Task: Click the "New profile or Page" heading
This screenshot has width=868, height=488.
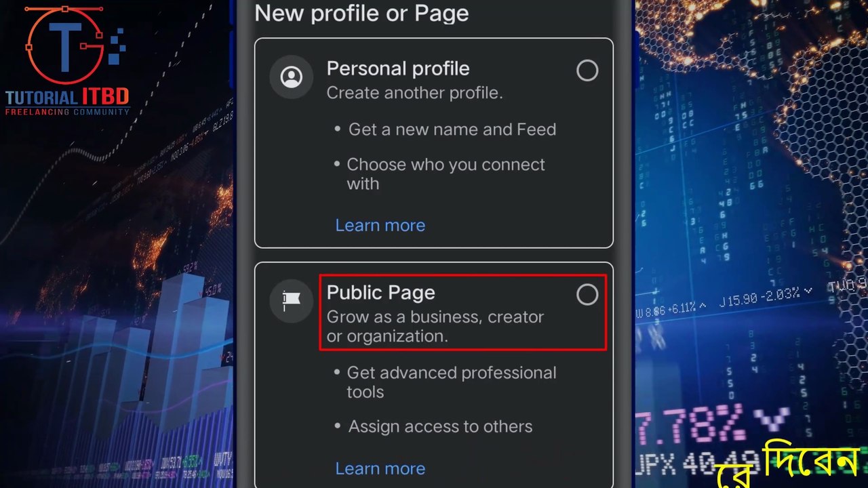Action: pos(361,13)
